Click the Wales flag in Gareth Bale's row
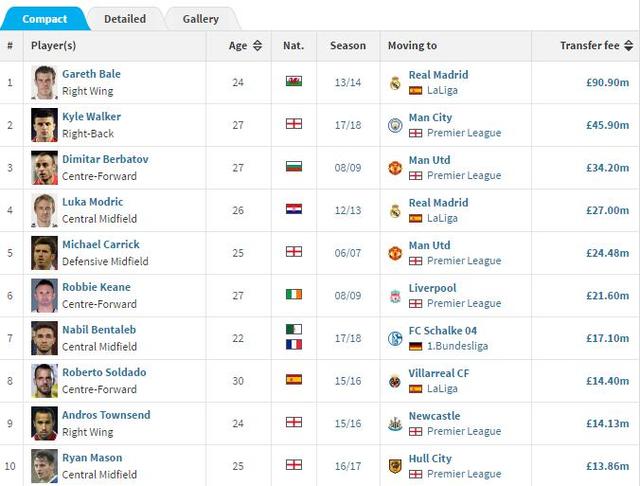The image size is (640, 486). 294,81
